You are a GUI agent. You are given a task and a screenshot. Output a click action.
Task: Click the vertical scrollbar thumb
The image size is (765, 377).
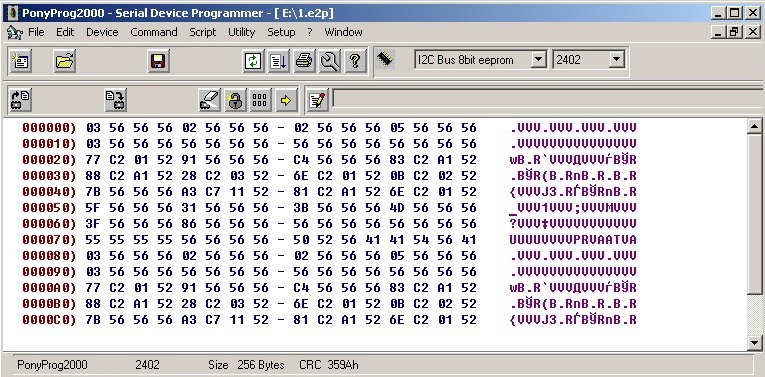click(754, 214)
